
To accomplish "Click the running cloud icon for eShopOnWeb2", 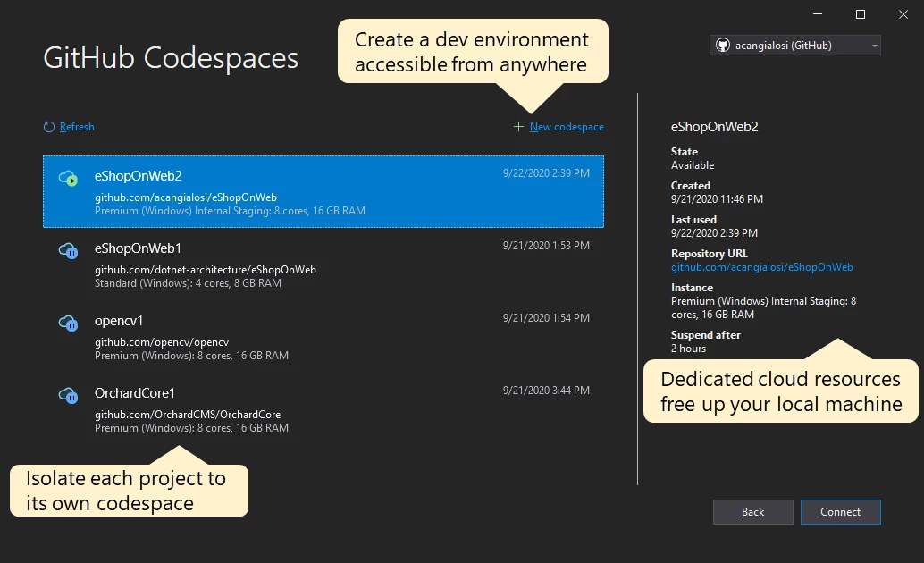I will pyautogui.click(x=69, y=179).
